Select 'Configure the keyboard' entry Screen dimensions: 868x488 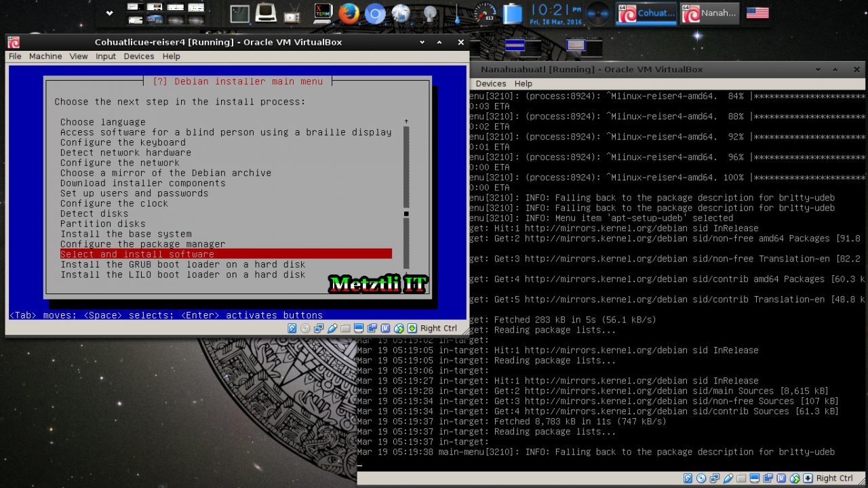(x=123, y=142)
